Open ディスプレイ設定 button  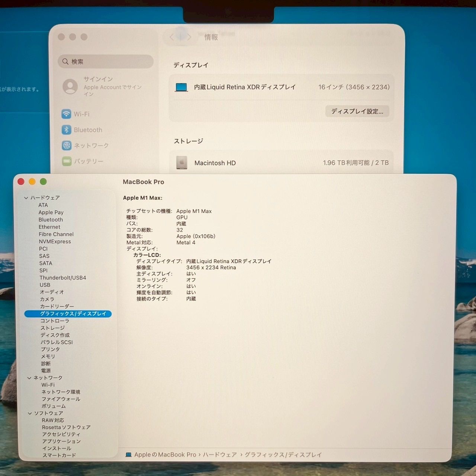(357, 111)
